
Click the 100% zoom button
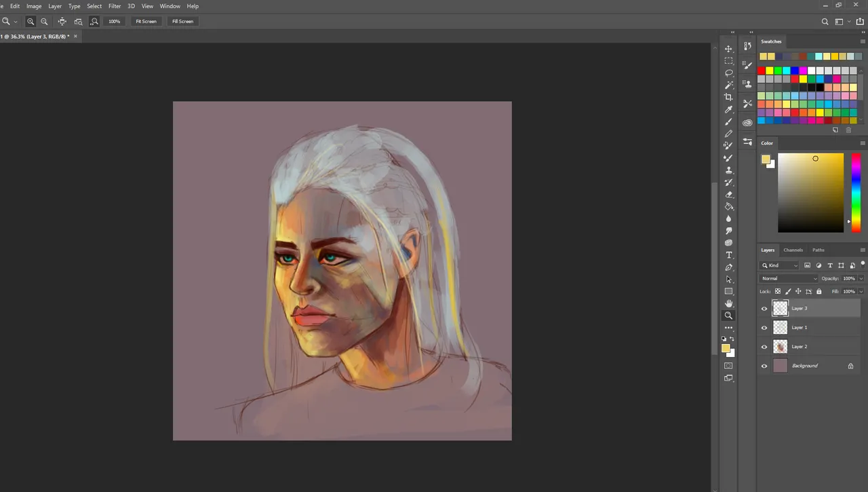tap(115, 22)
